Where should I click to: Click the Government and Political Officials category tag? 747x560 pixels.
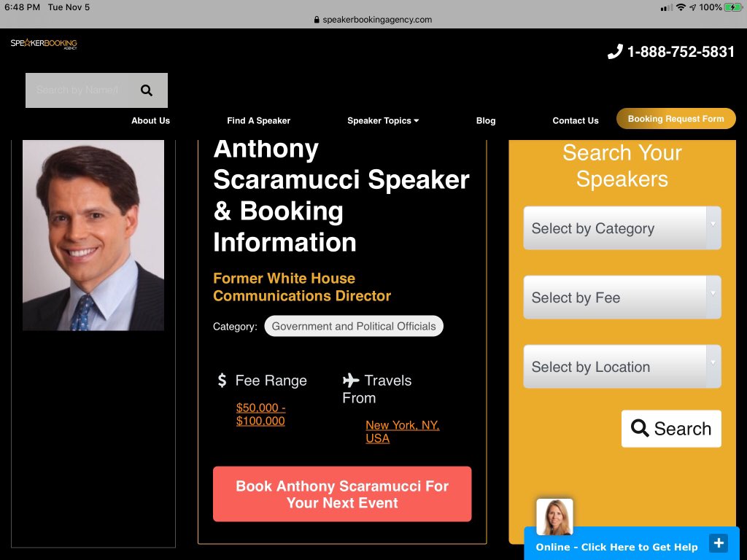[354, 326]
